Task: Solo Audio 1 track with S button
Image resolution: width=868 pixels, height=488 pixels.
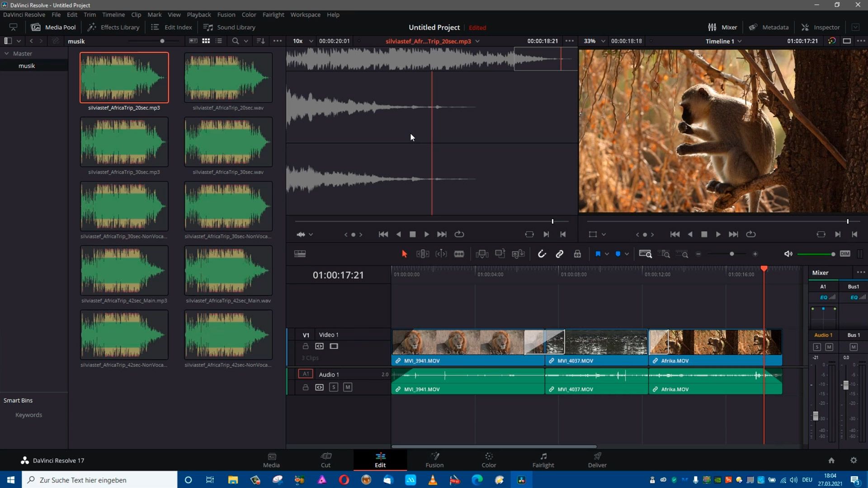Action: [x=334, y=387]
